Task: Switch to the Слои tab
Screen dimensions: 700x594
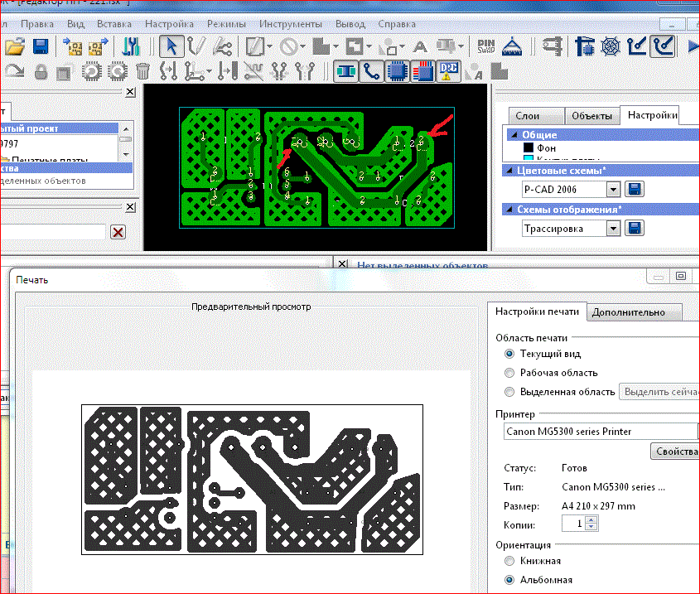Action: [537, 116]
